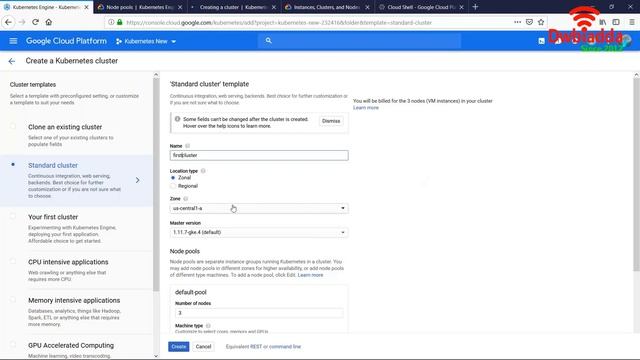Screen dimensions: 640x360
Task: Open the Master version dropdown
Action: [259, 232]
